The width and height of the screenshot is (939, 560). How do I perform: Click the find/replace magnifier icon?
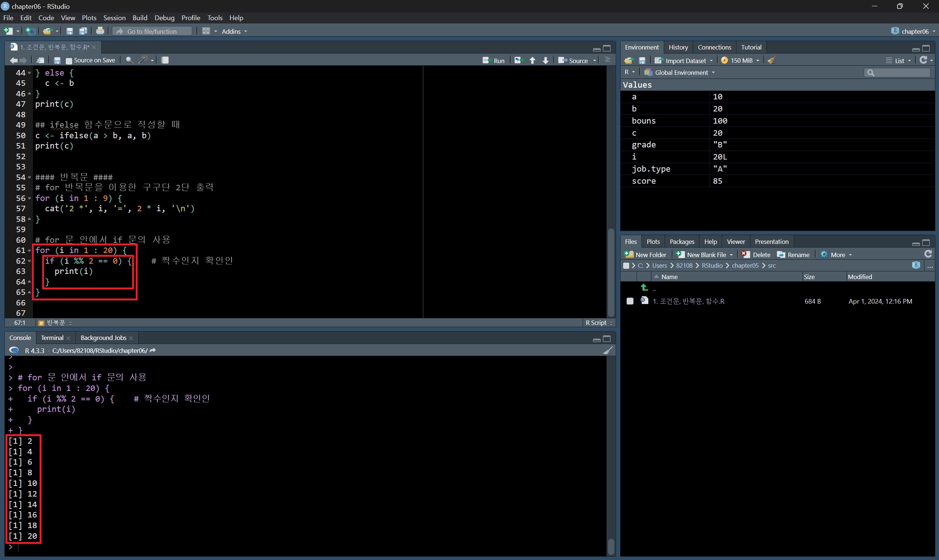pyautogui.click(x=129, y=61)
